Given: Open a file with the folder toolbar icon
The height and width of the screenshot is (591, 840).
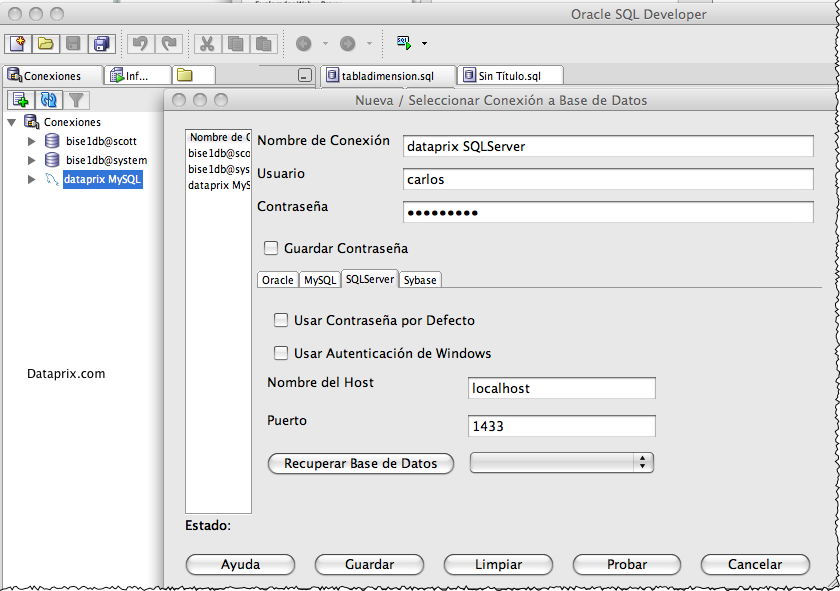Looking at the screenshot, I should coord(44,43).
